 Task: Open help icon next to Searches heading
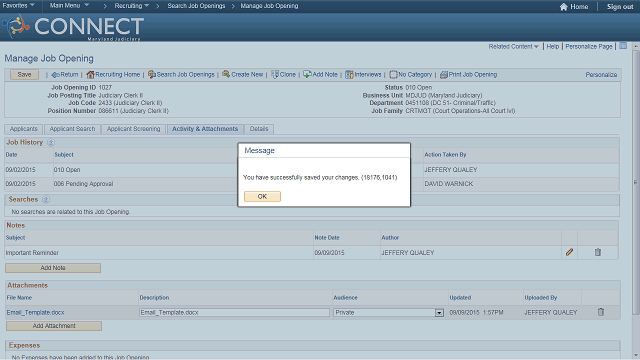click(x=46, y=200)
